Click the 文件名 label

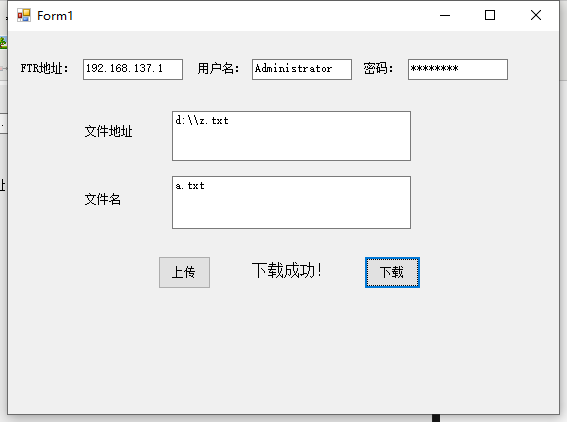click(102, 199)
